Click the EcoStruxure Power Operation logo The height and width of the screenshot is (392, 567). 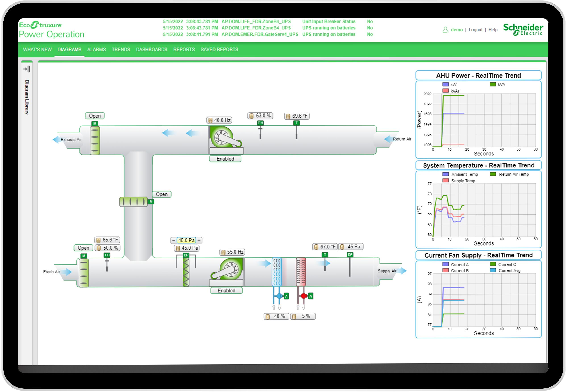pyautogui.click(x=52, y=30)
